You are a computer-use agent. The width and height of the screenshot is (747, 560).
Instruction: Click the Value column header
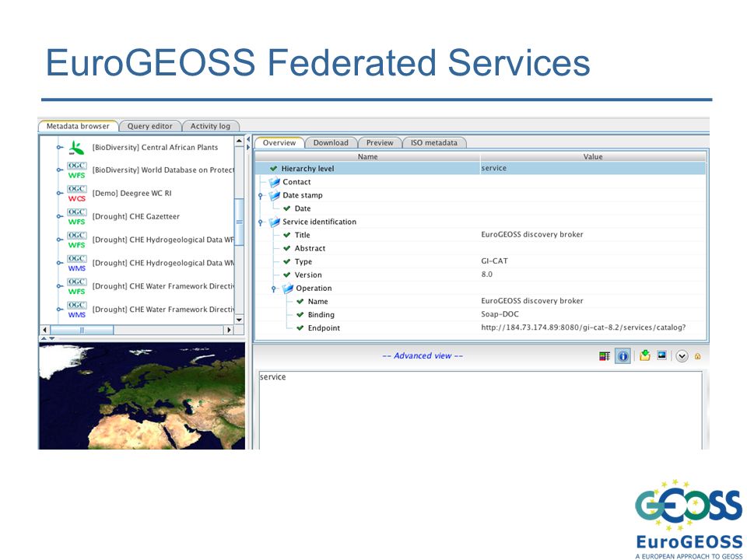[593, 156]
